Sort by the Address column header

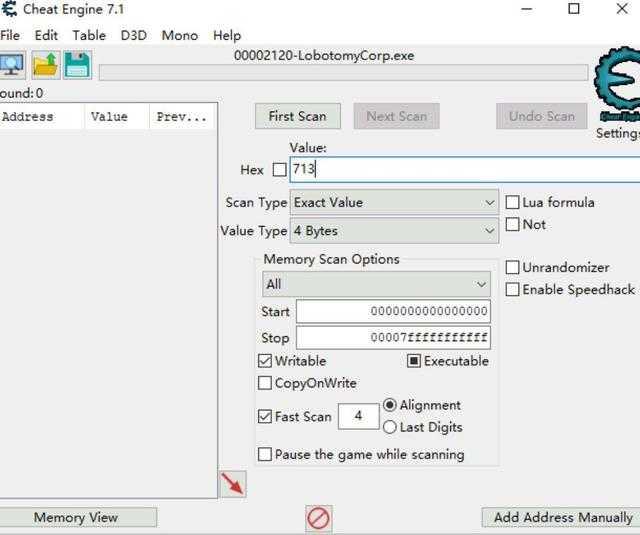pyautogui.click(x=42, y=117)
